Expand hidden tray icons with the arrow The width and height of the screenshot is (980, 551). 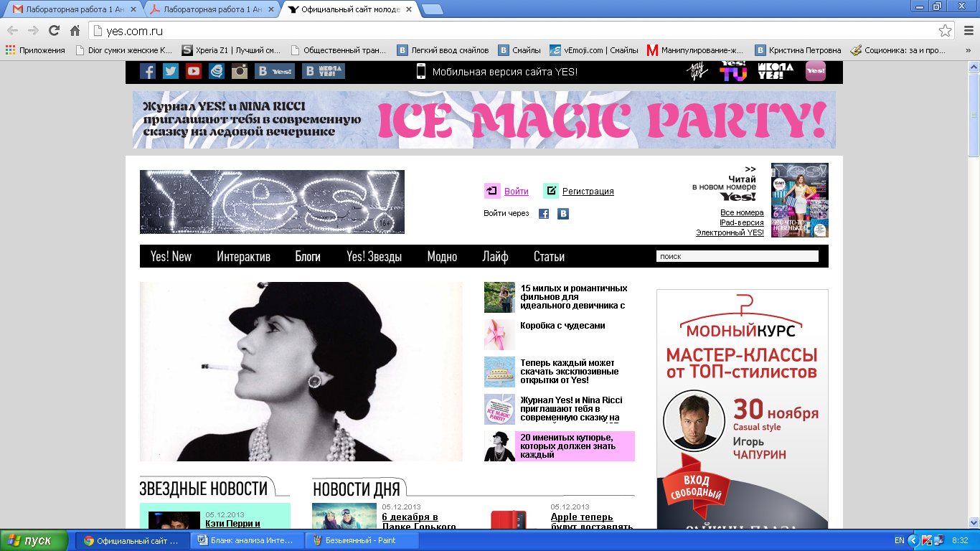pyautogui.click(x=913, y=540)
